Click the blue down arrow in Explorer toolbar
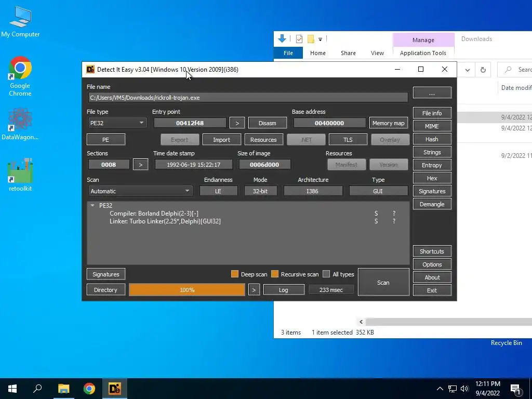This screenshot has height=399, width=532. pos(282,38)
